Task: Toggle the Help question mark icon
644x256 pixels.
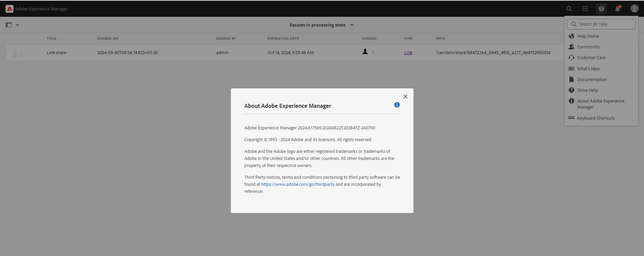Action: [601, 9]
